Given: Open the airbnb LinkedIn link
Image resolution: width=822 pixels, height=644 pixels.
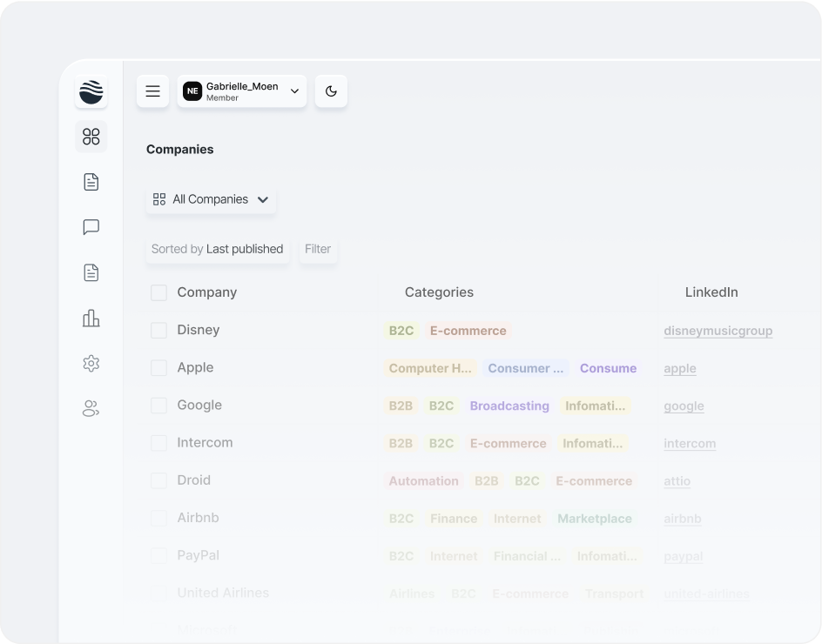Looking at the screenshot, I should tap(682, 519).
